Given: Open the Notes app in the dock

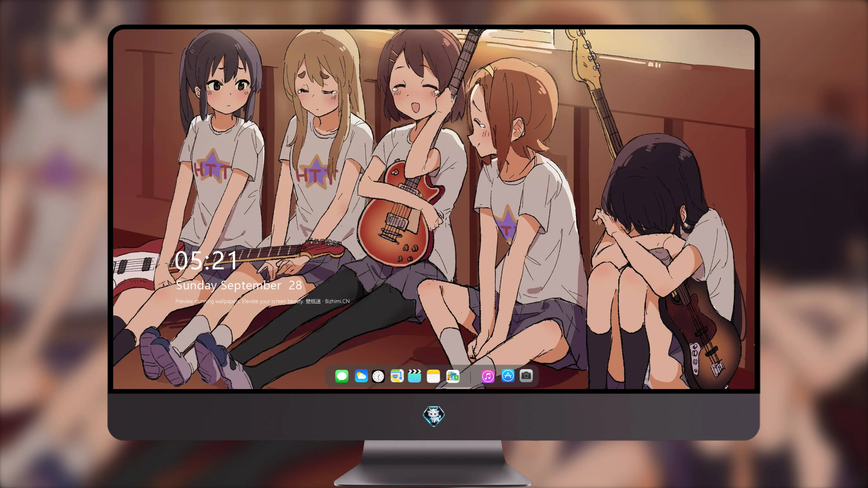Looking at the screenshot, I should tap(433, 376).
